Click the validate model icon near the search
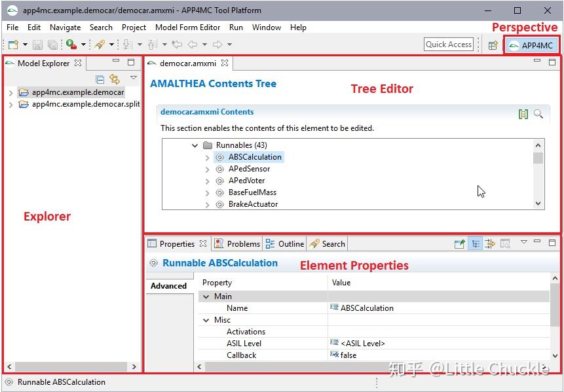Screen dimensions: 564x392 523,113
